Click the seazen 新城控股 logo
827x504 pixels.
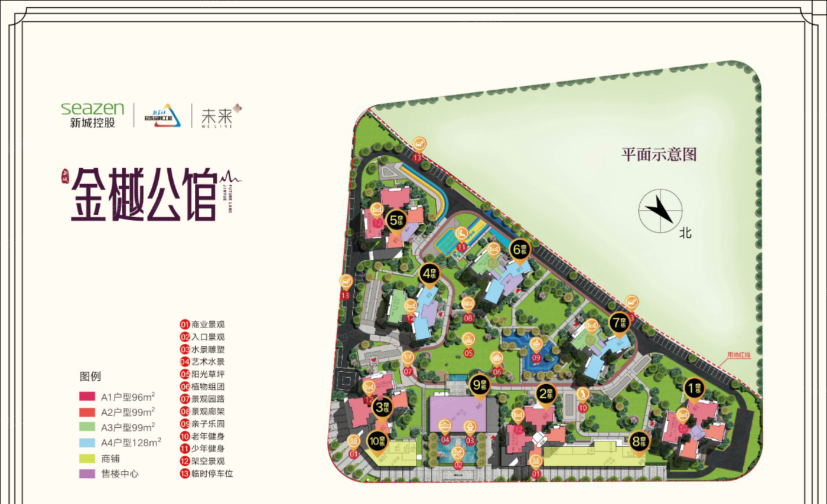pos(92,115)
